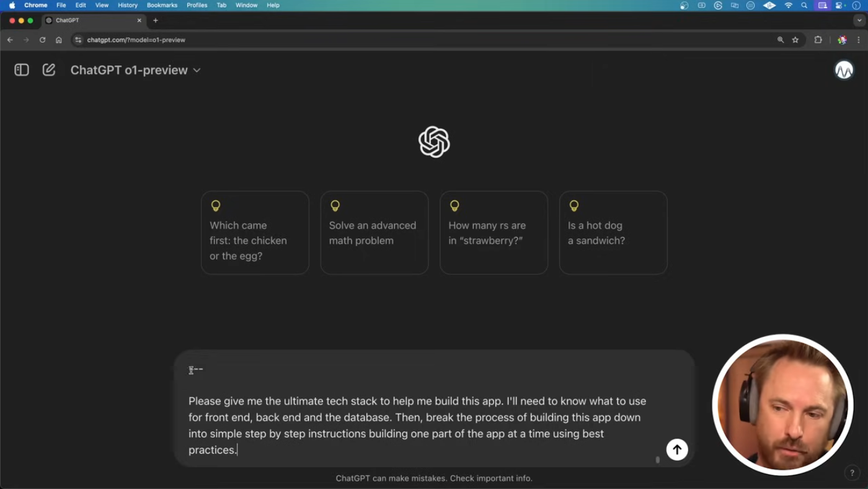
Task: Open the Window menu
Action: (247, 5)
